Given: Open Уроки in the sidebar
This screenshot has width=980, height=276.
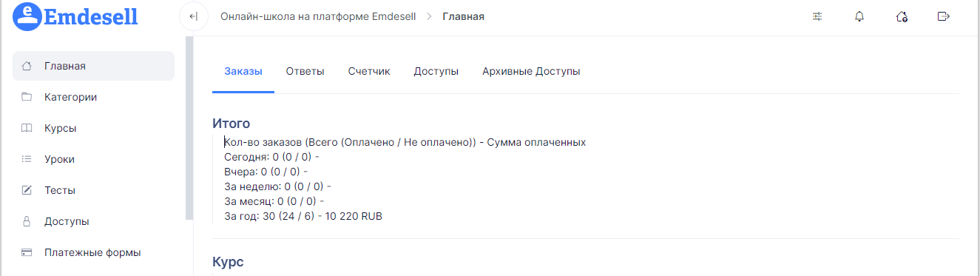Looking at the screenshot, I should coord(94,159).
